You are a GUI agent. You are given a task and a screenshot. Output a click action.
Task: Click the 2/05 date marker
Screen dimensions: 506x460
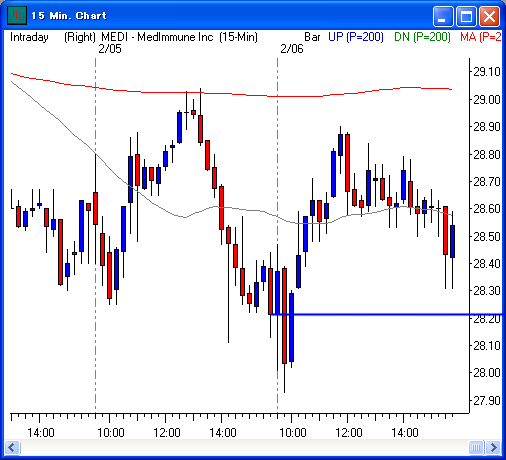(110, 49)
